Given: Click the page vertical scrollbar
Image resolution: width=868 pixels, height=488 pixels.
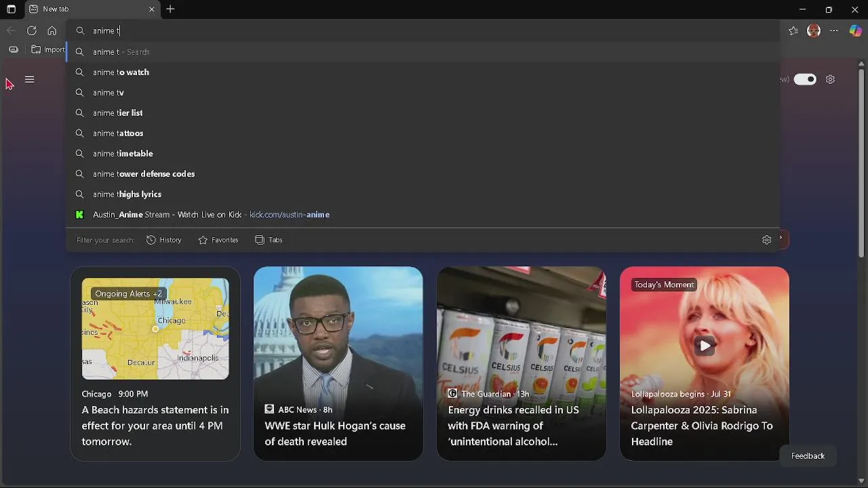Looking at the screenshot, I should coord(862,163).
